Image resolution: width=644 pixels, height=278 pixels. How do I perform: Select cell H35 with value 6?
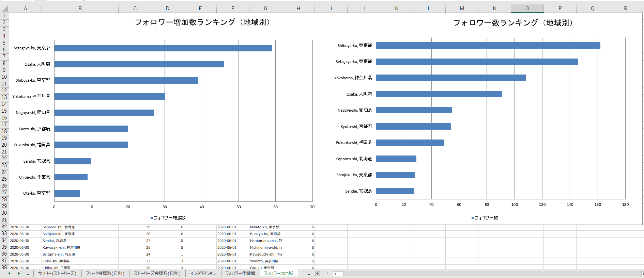298,247
